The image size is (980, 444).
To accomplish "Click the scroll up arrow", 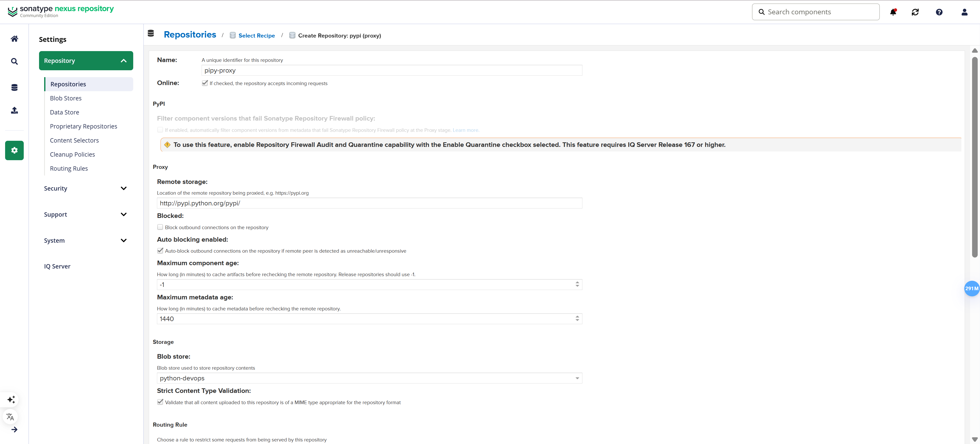I will pyautogui.click(x=974, y=51).
